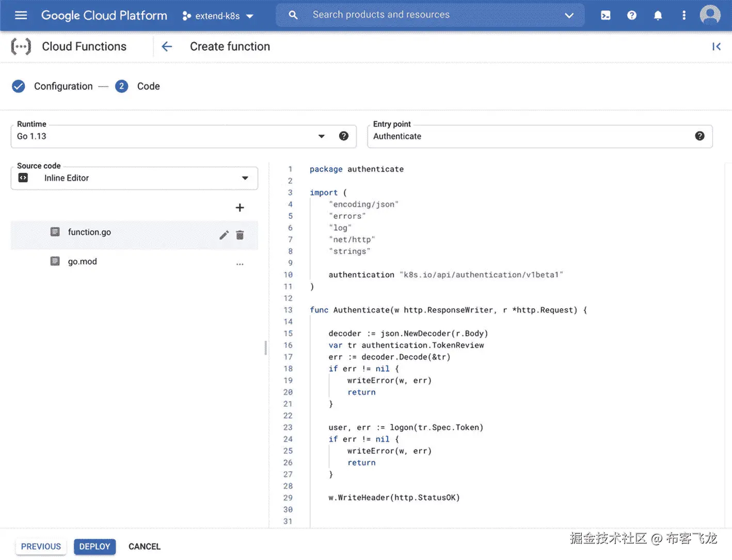Open the Runtime Go 1.13 dropdown
Image resolution: width=732 pixels, height=560 pixels.
183,136
